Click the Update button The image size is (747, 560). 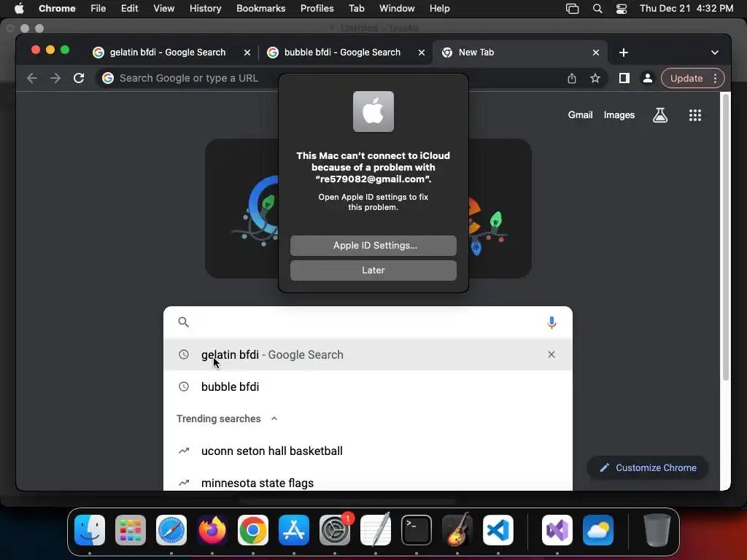[686, 78]
